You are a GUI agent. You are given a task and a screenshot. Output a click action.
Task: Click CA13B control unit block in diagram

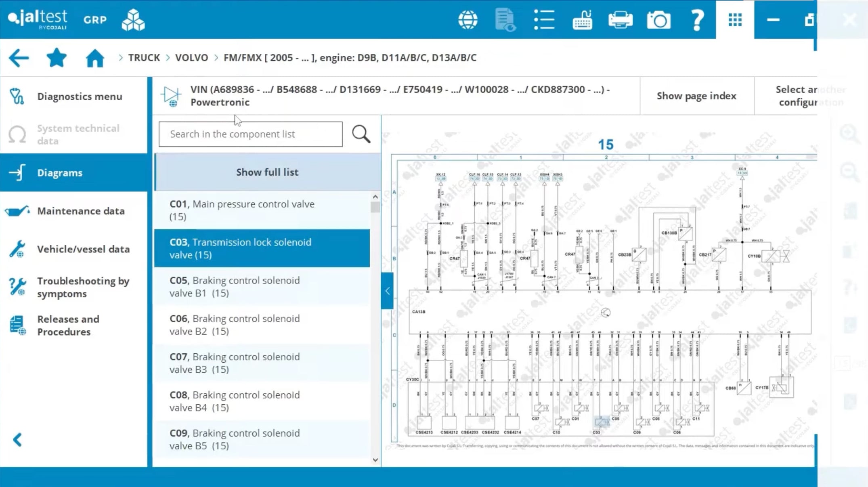(x=610, y=312)
